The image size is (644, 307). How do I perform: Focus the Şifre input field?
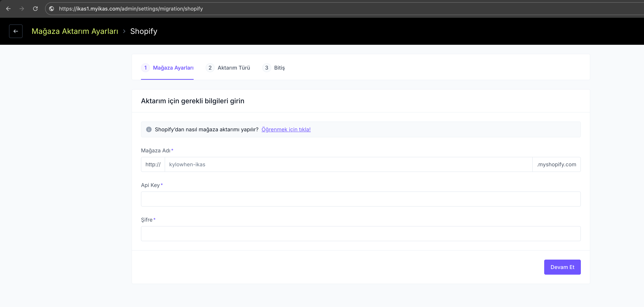click(361, 234)
